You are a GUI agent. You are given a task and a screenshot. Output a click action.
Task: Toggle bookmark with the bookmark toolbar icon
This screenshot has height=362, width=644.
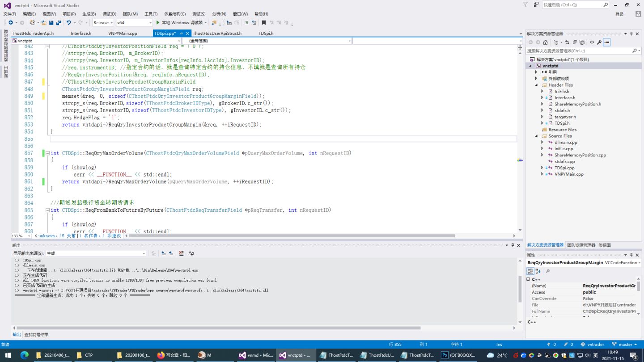pyautogui.click(x=263, y=23)
